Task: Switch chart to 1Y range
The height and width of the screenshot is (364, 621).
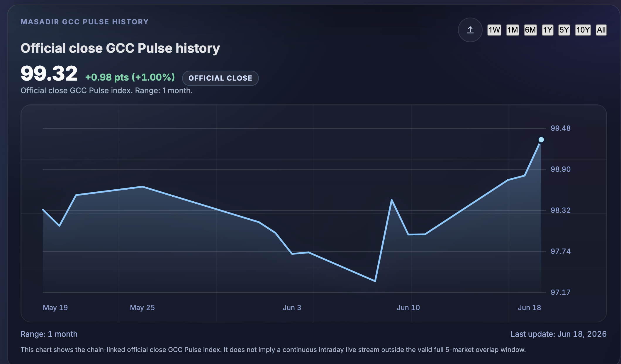Action: pyautogui.click(x=547, y=30)
